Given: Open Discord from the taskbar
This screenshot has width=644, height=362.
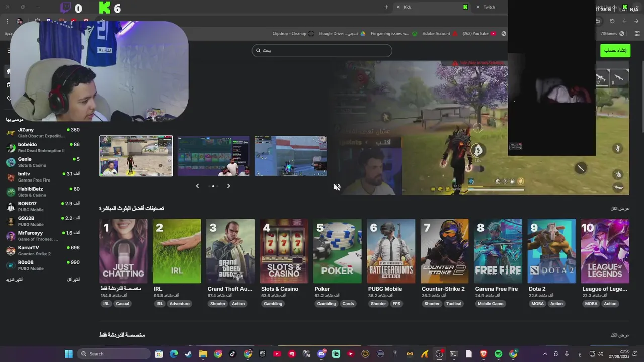Looking at the screenshot, I should (x=322, y=354).
